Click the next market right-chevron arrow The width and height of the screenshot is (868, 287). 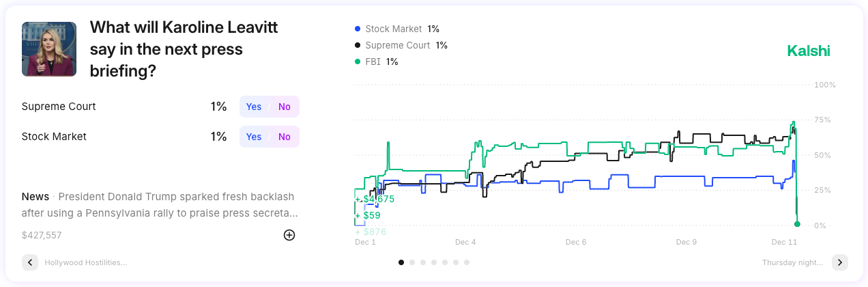point(840,262)
